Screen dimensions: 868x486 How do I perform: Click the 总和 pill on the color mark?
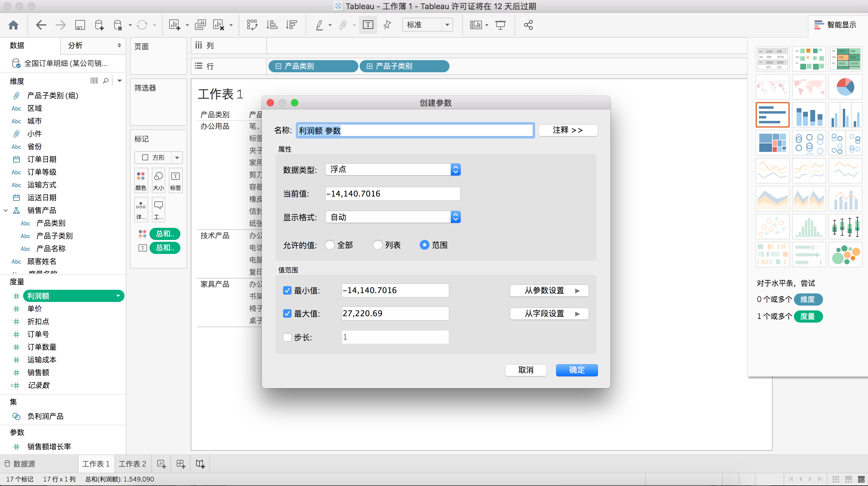point(165,234)
